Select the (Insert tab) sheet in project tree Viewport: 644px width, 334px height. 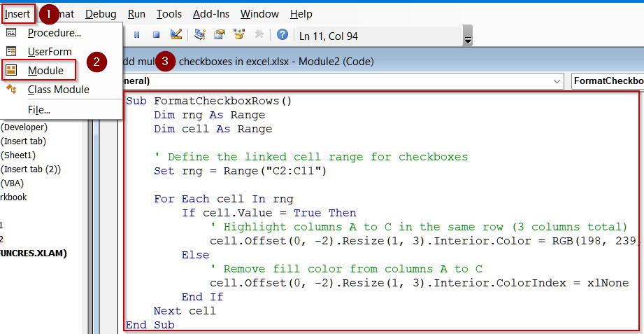tap(23, 141)
